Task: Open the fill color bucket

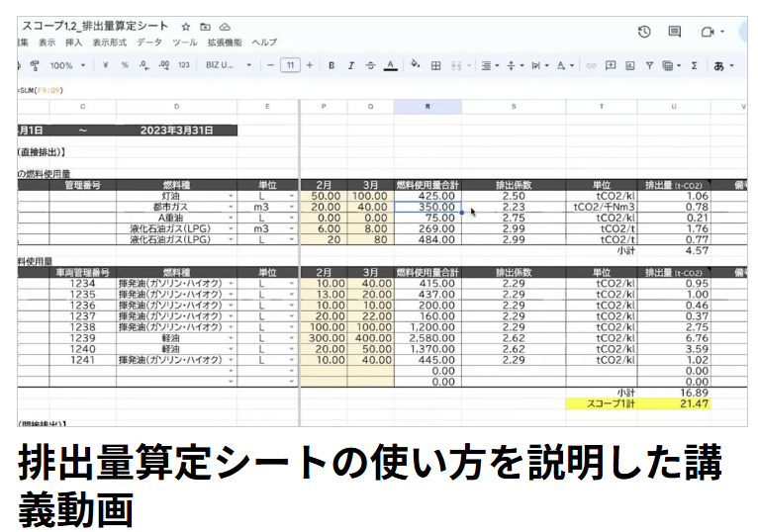Action: [x=415, y=65]
